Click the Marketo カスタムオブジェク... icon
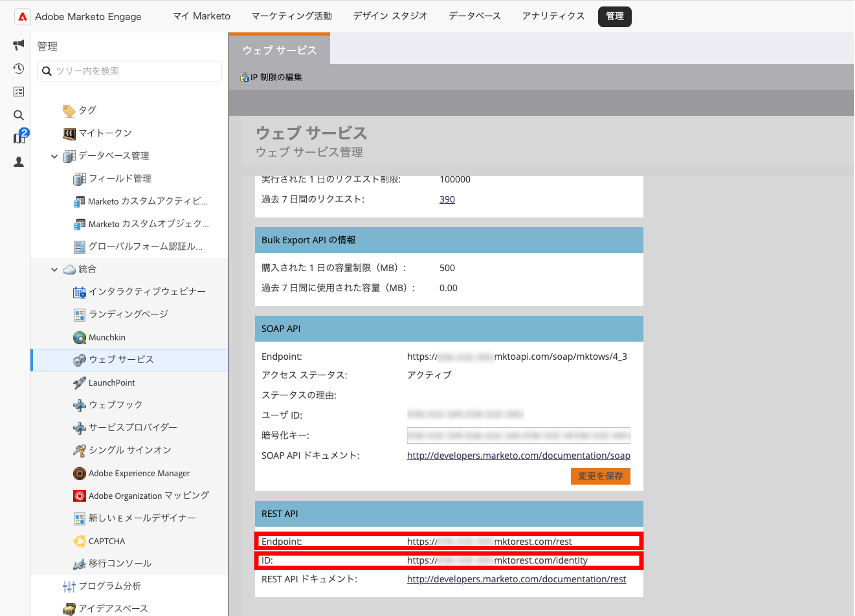855x616 pixels. pyautogui.click(x=79, y=224)
